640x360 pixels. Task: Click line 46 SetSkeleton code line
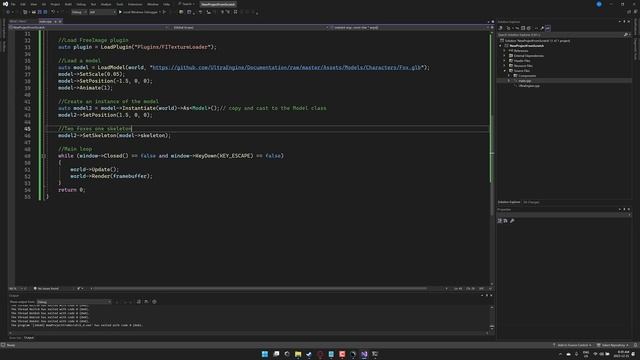click(x=114, y=136)
